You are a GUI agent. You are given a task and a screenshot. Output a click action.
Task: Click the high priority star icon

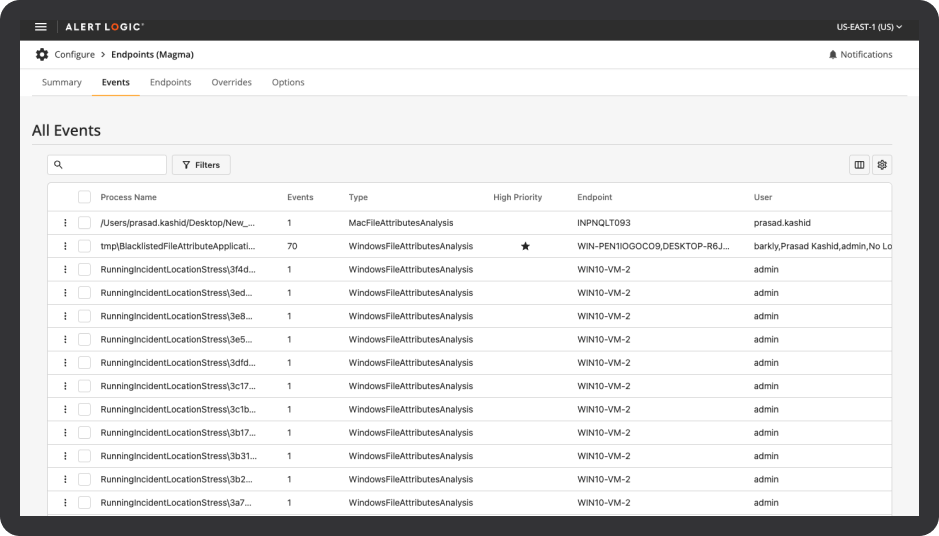click(525, 246)
